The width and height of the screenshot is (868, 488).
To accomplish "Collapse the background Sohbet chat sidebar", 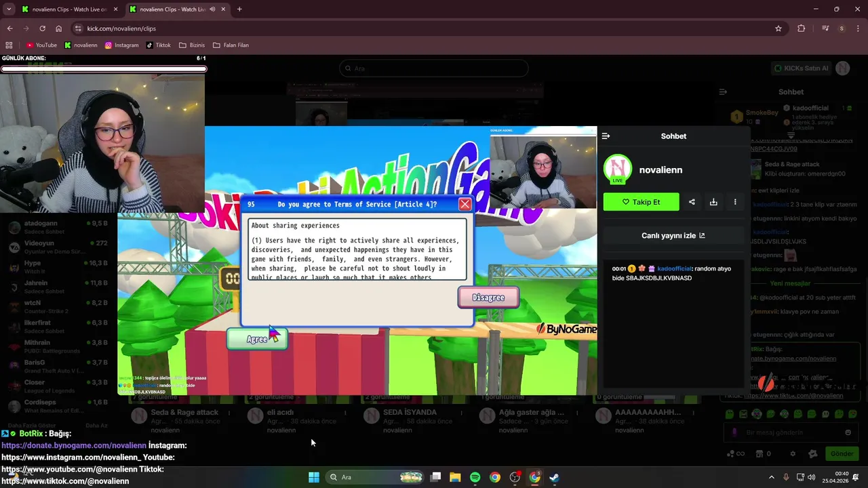I will tap(723, 91).
